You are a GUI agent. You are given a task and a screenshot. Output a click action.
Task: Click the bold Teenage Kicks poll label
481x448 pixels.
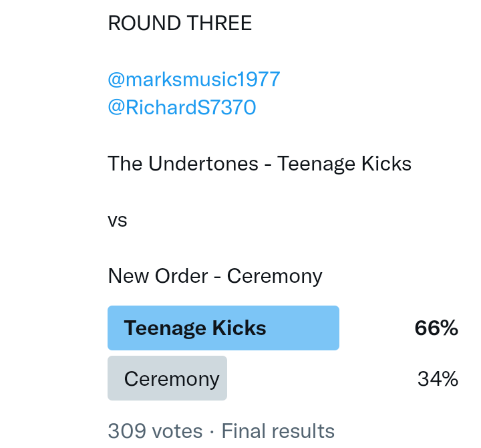point(195,328)
